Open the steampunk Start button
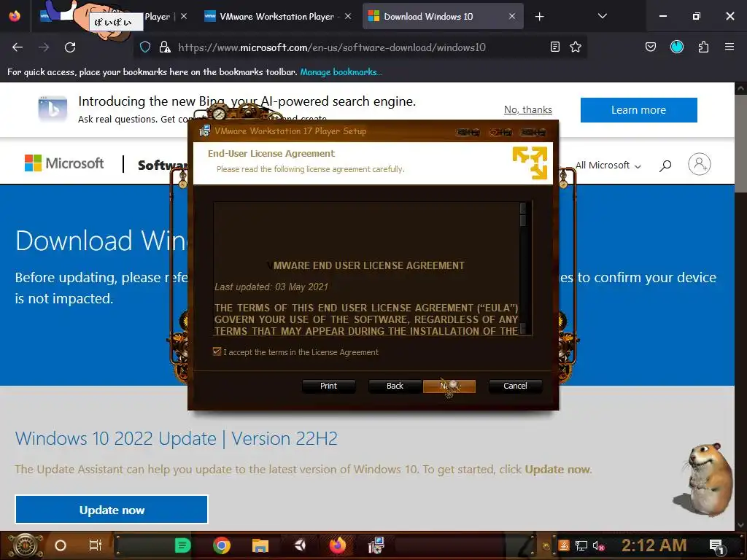Viewport: 747px width, 560px height. pos(25,545)
